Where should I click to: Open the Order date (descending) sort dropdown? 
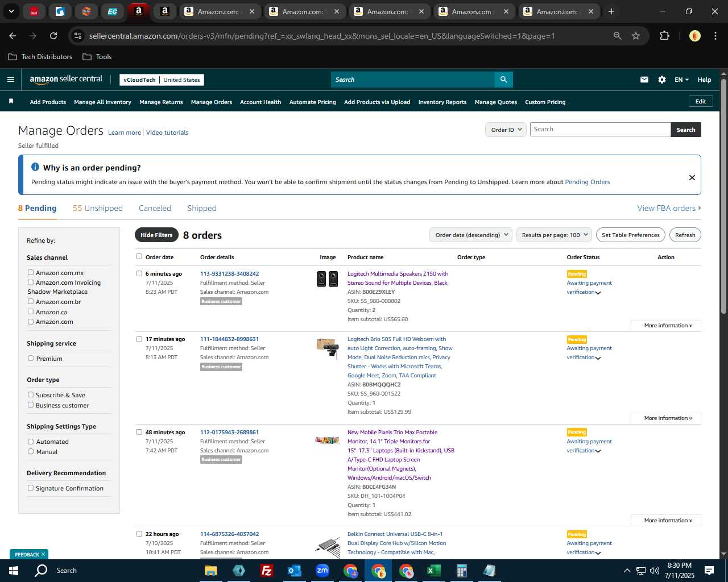pyautogui.click(x=471, y=235)
